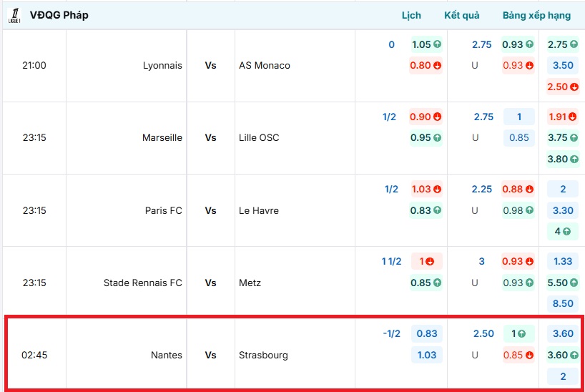This screenshot has height=392, width=585.
Task: Click the Ligue 1 league logo
Action: tap(14, 15)
